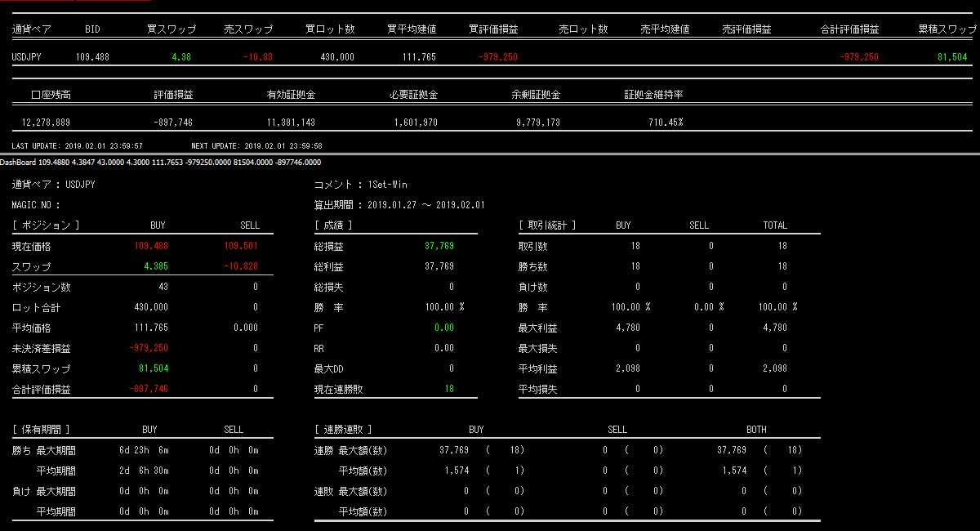The height and width of the screenshot is (531, 980).
Task: Click the 証拠金維持率 value 710.45%
Action: click(x=666, y=123)
